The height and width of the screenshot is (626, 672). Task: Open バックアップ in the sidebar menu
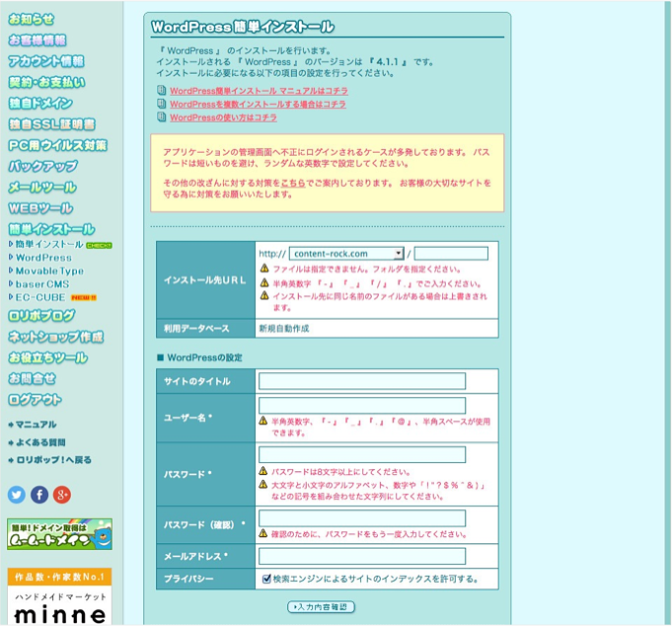(x=43, y=166)
